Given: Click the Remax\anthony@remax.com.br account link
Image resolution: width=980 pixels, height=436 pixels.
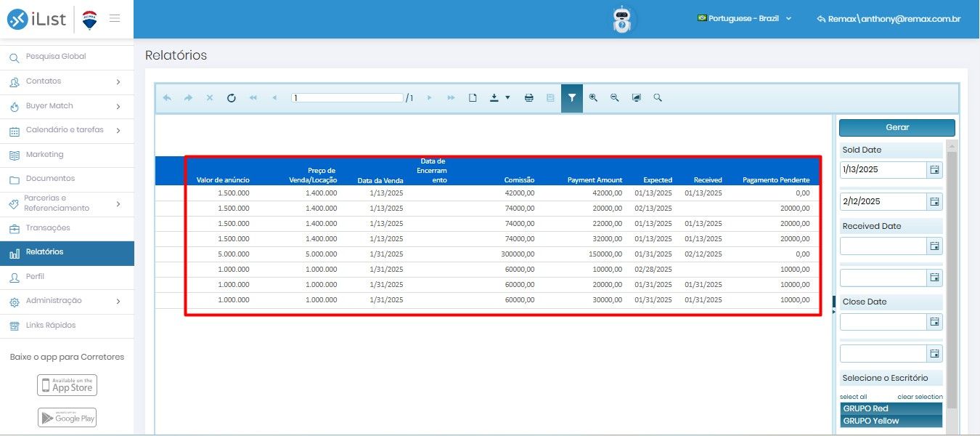Looking at the screenshot, I should [x=889, y=19].
